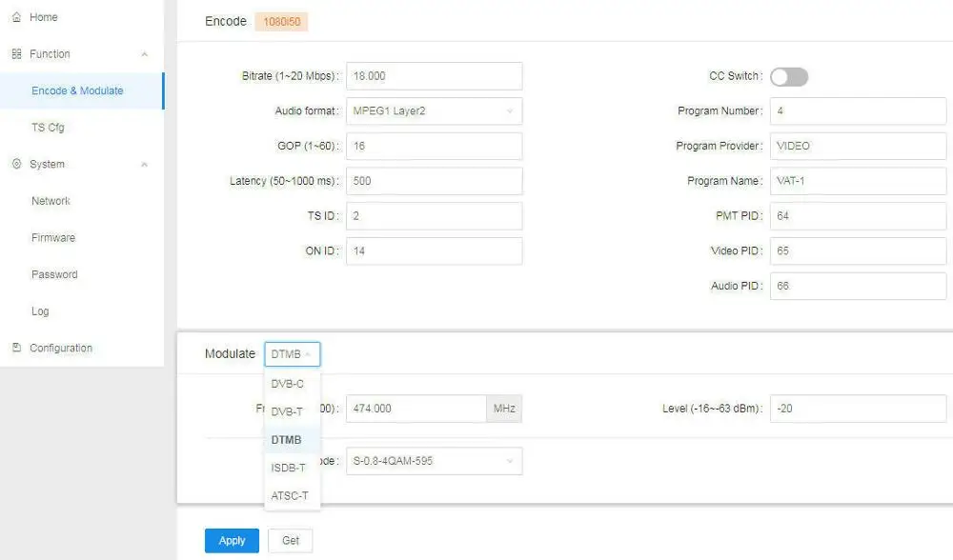Click the ON ID input field

434,250
